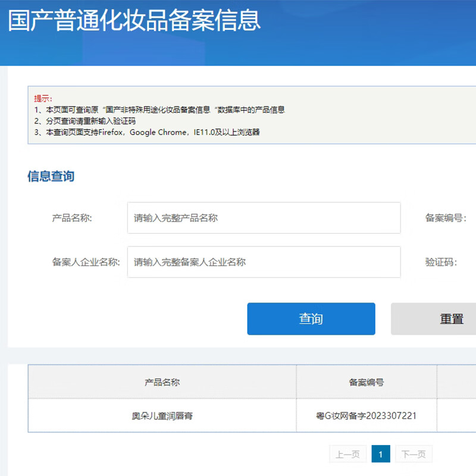Click the red 提示 label
Viewport: 476px width, 476px height.
43,98
